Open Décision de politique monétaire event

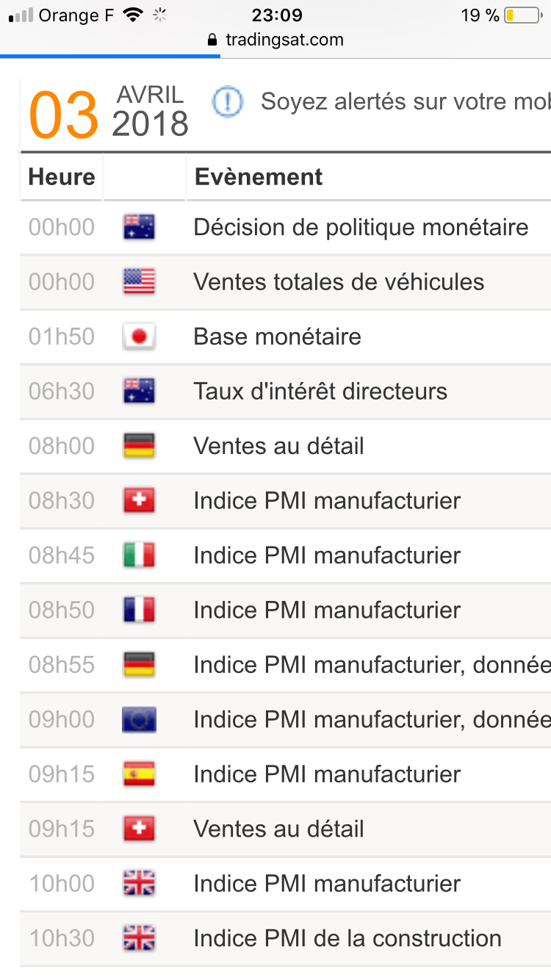tap(361, 228)
